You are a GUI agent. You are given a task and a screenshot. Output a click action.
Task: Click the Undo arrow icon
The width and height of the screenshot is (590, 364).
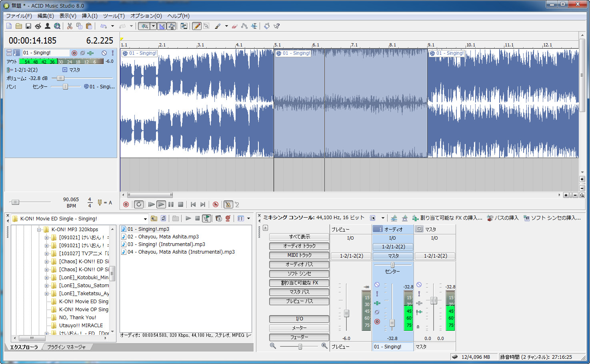(x=104, y=26)
